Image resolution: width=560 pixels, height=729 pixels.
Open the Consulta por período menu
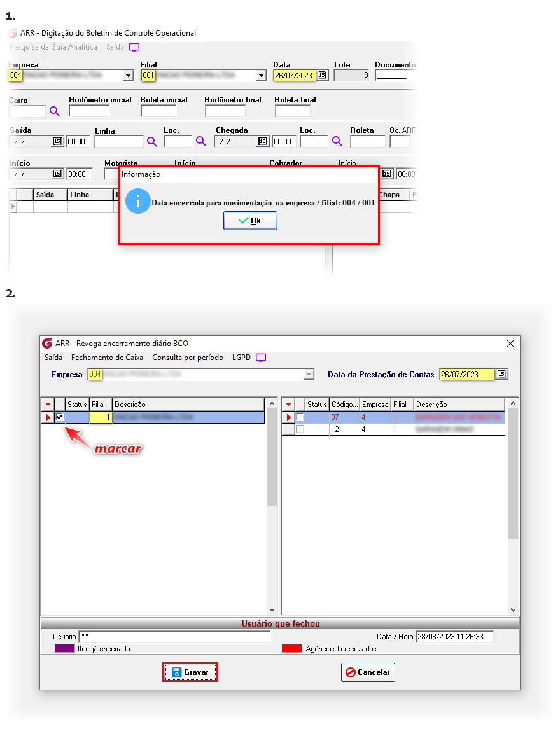(188, 358)
